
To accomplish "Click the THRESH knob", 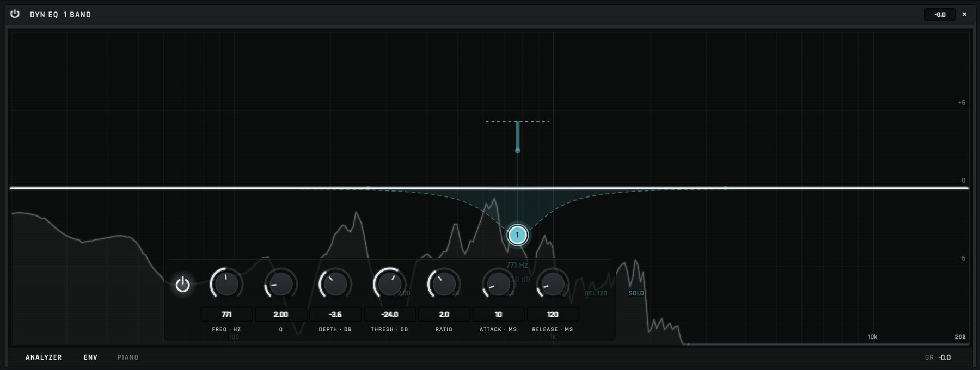I will pos(390,283).
